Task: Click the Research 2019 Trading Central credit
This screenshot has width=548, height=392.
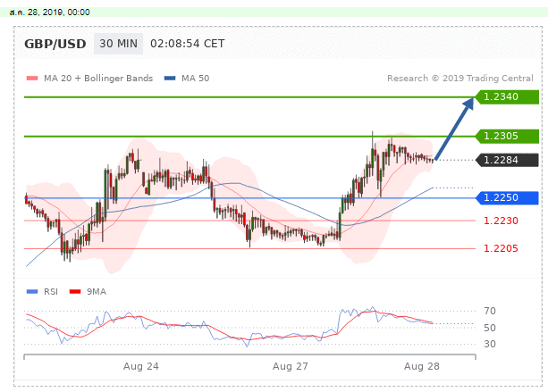Action: click(x=460, y=79)
